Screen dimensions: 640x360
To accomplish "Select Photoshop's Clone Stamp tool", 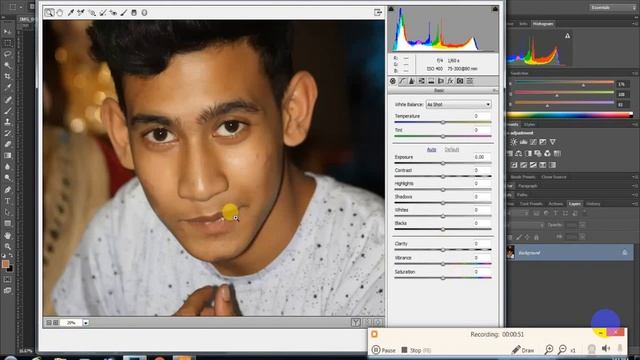I will click(7, 122).
